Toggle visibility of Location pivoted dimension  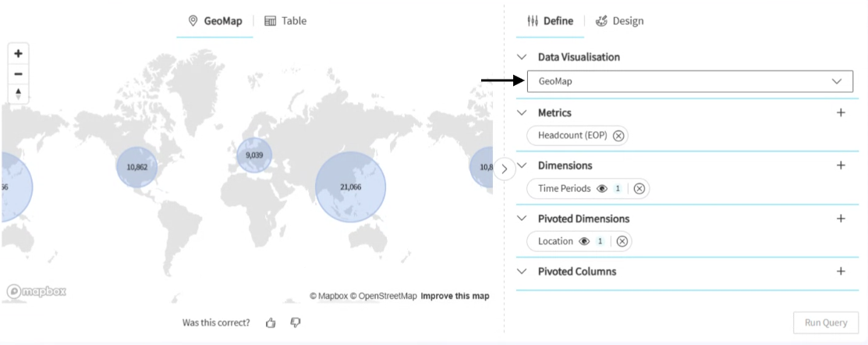coord(584,242)
